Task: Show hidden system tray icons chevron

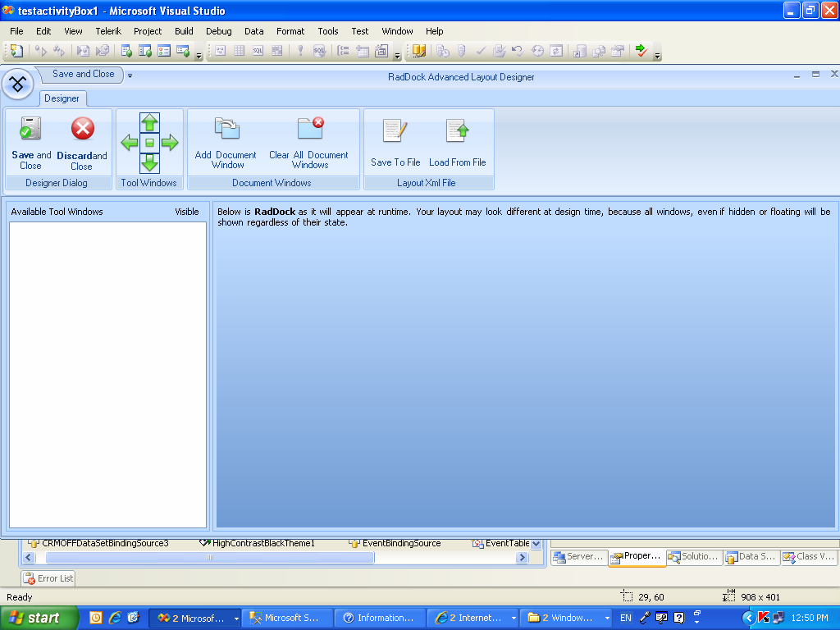Action: [x=748, y=619]
